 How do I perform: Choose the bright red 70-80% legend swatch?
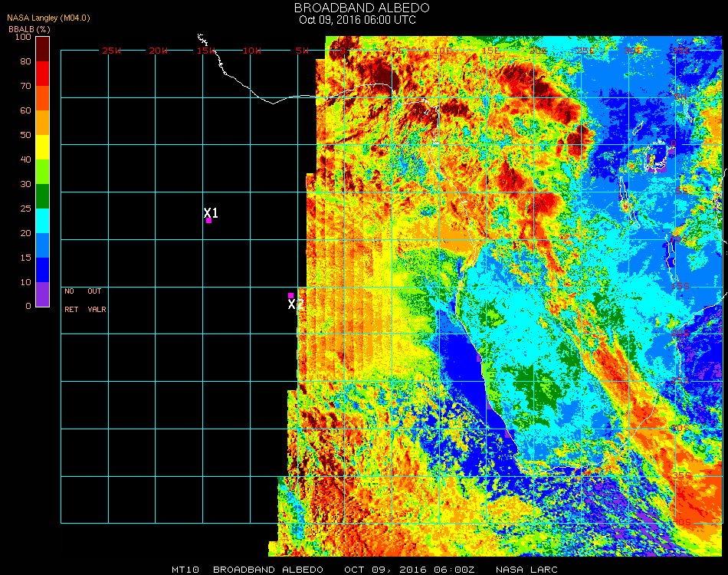[x=43, y=74]
